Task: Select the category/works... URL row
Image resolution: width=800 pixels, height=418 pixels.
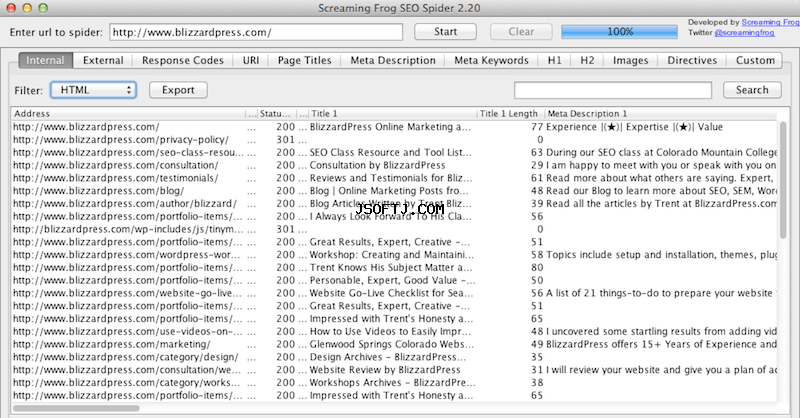Action: click(394, 382)
